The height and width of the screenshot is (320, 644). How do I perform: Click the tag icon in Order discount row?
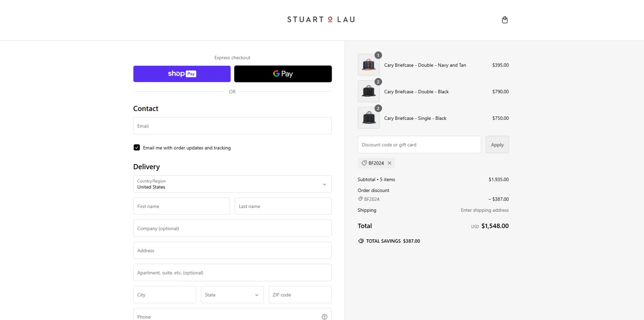click(x=360, y=199)
